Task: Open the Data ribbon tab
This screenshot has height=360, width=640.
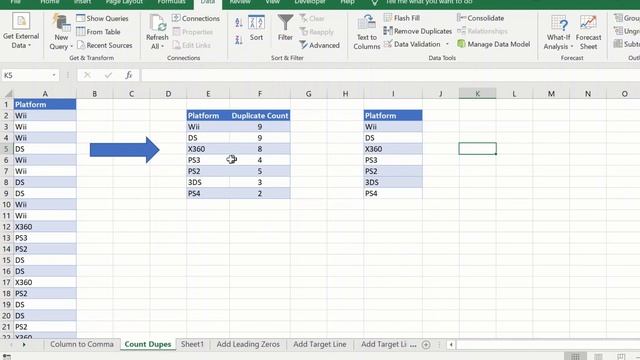Action: 207,2
